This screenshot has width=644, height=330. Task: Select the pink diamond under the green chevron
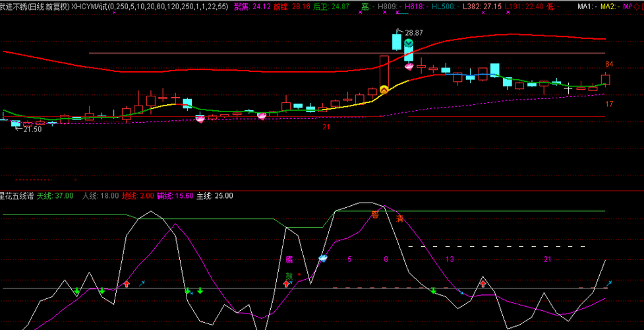(409, 66)
